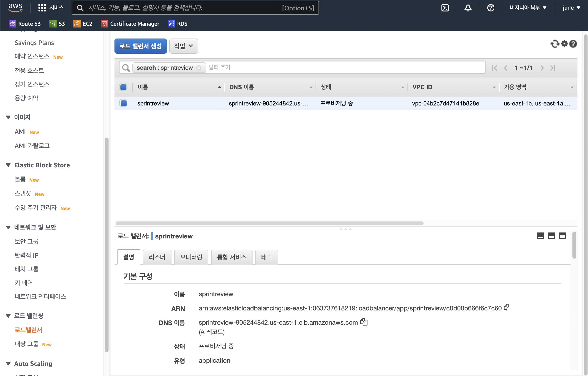Viewport: 588px width, 376px height.
Task: Open 스냅샷 in sidebar
Action: coord(23,193)
